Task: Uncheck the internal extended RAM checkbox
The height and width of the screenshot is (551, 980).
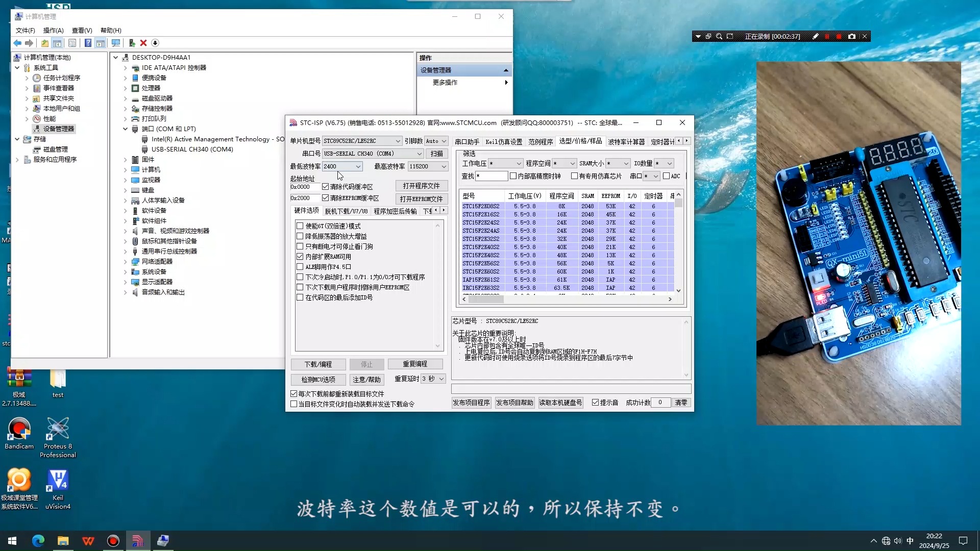Action: tap(300, 257)
